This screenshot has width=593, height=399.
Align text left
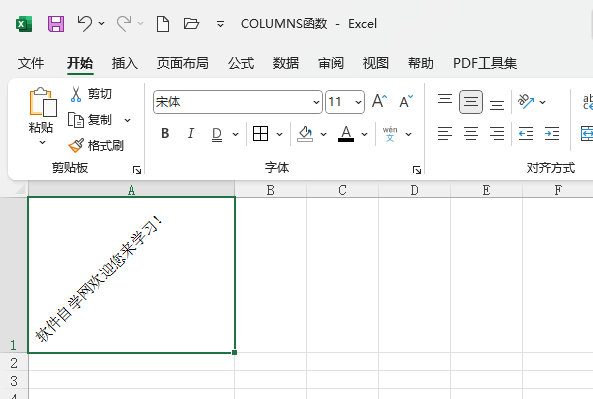point(445,134)
